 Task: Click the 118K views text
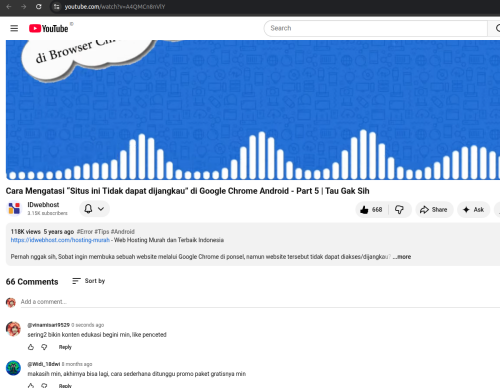pos(26,232)
